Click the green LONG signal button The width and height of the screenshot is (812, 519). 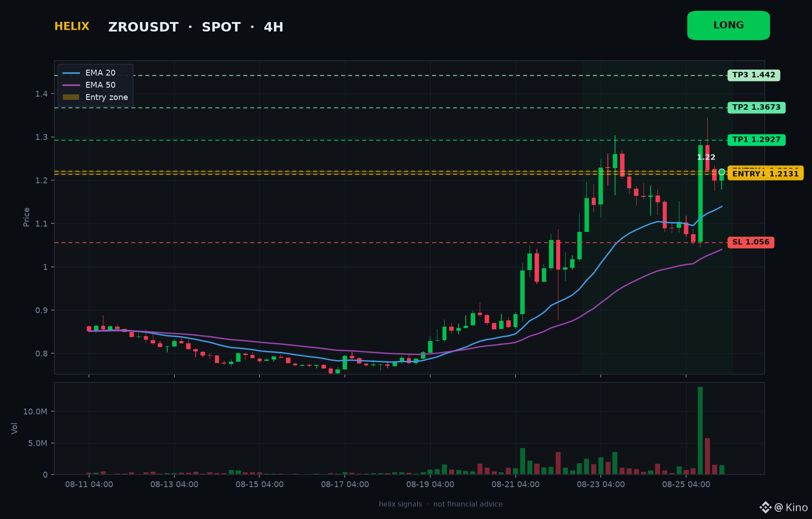728,26
